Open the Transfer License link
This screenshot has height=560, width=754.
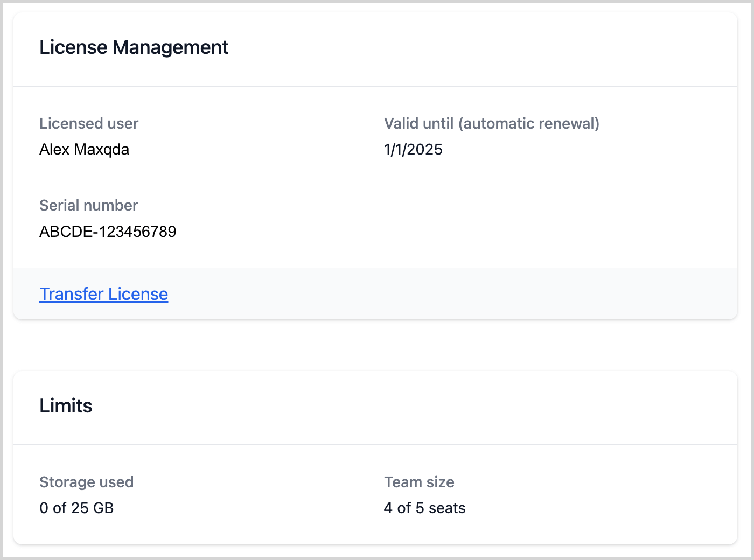(x=103, y=294)
